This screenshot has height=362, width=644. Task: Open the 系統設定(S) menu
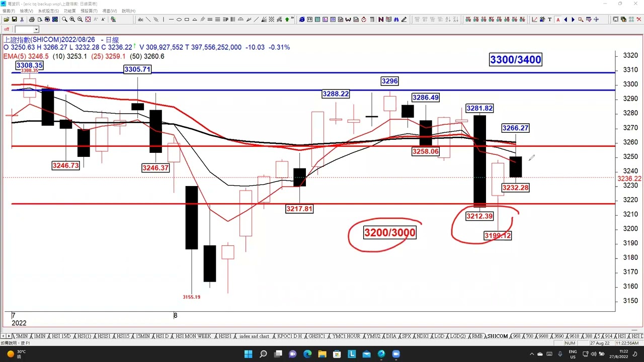(48, 11)
